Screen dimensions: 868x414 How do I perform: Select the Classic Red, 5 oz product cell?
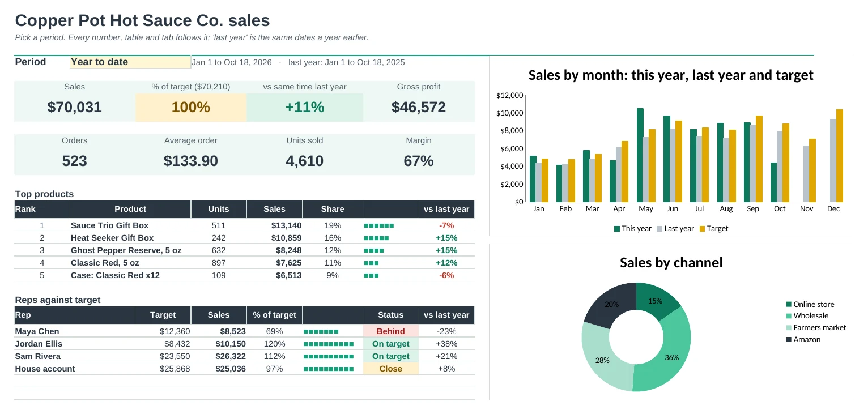[x=130, y=263]
